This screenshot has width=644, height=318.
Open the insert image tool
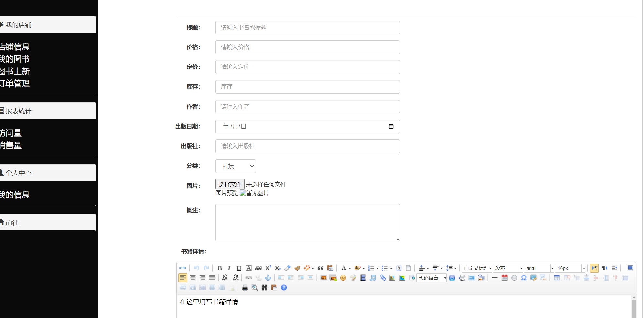tap(323, 278)
